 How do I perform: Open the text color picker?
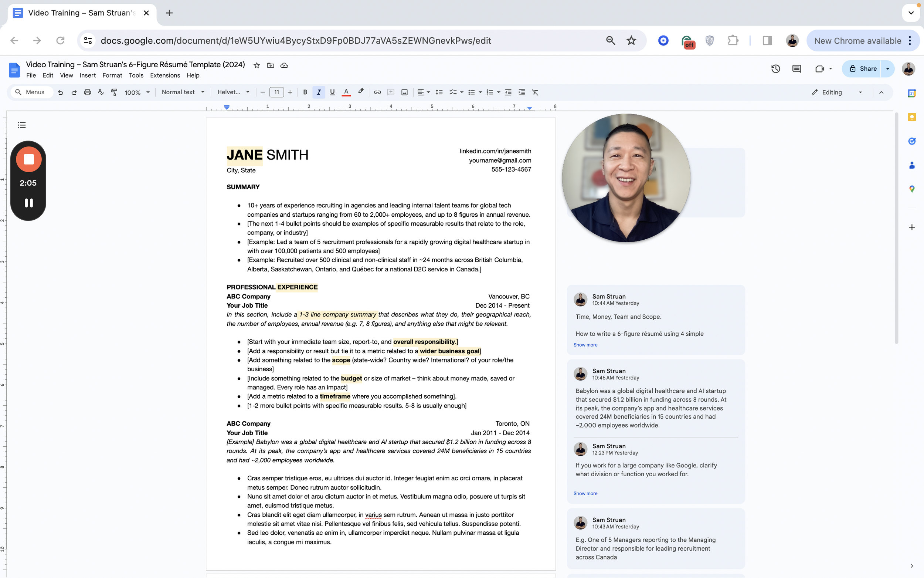coord(346,92)
